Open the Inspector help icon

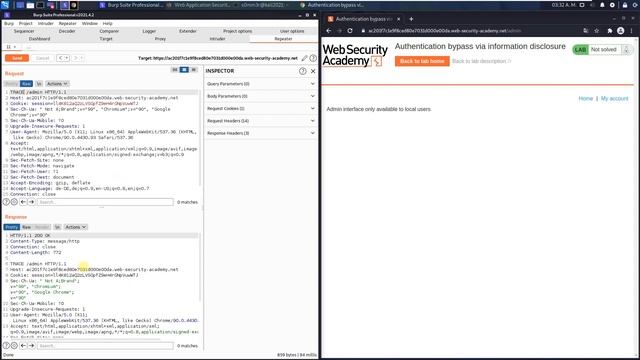click(302, 71)
